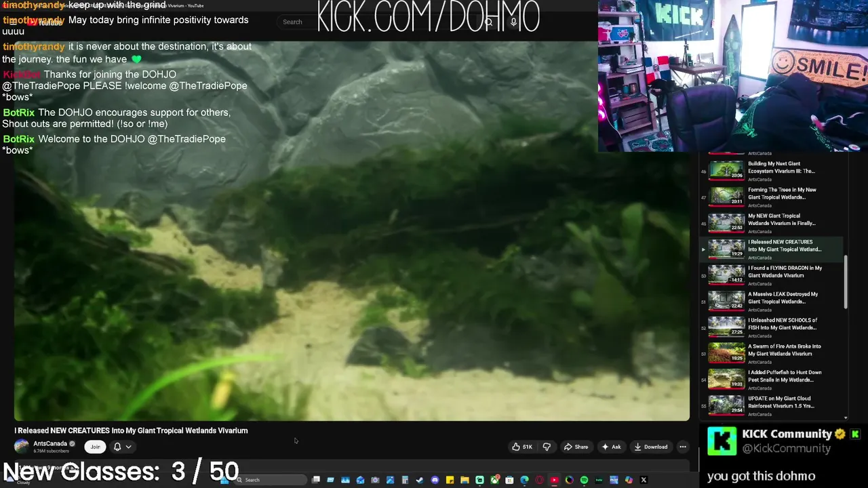This screenshot has width=868, height=488.
Task: Open 'UPDATE on My Giant Cloud Rainforest' video
Action: point(776,405)
